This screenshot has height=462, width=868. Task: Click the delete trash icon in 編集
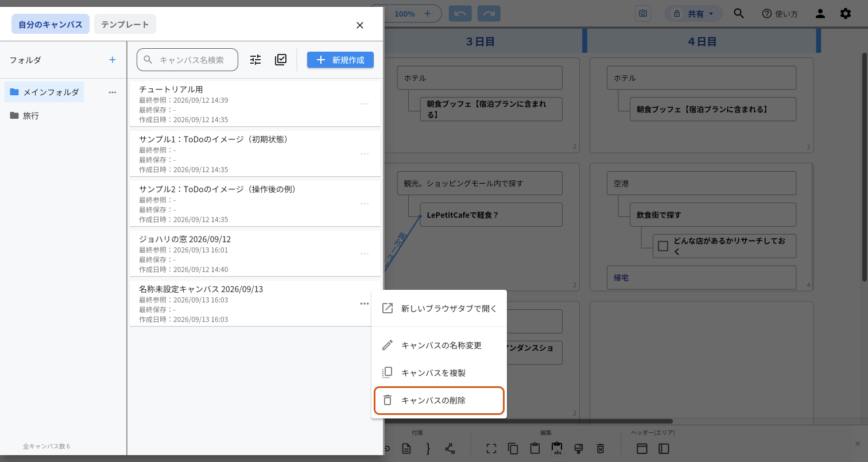click(600, 449)
